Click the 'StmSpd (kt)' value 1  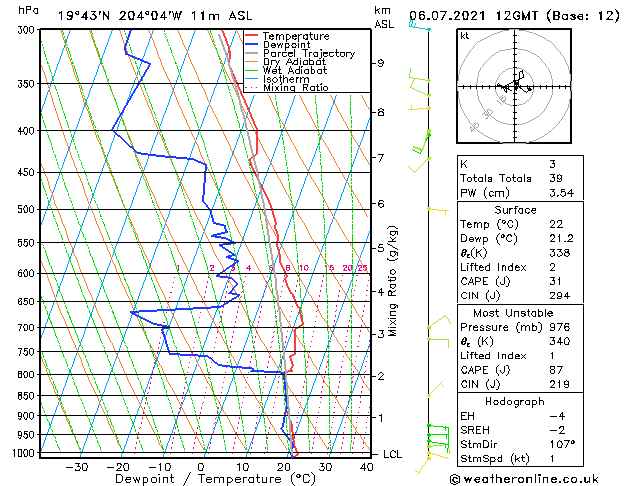click(552, 459)
